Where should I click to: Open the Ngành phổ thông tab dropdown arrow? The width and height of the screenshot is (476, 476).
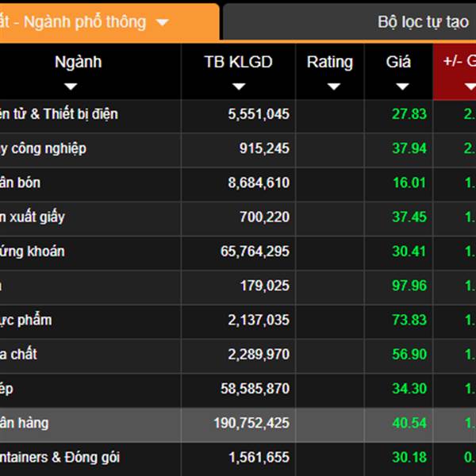click(162, 22)
